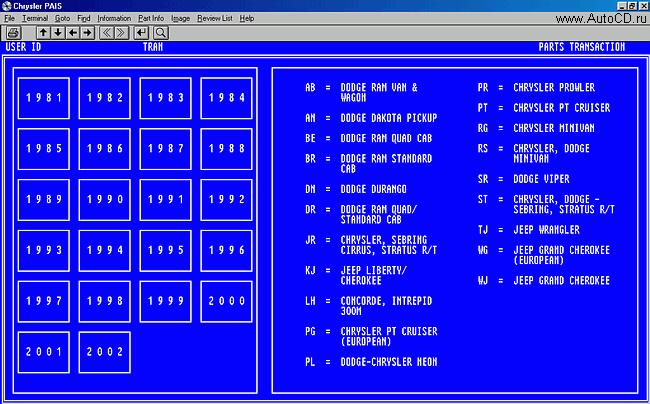The width and height of the screenshot is (650, 404).
Task: Click the double right chevron page-forward button
Action: point(121,33)
